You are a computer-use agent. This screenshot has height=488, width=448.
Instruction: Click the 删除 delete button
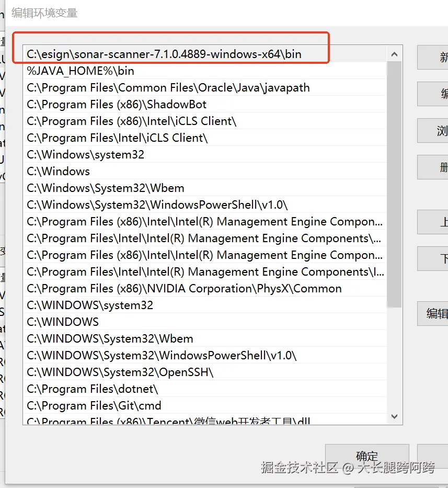pyautogui.click(x=433, y=167)
